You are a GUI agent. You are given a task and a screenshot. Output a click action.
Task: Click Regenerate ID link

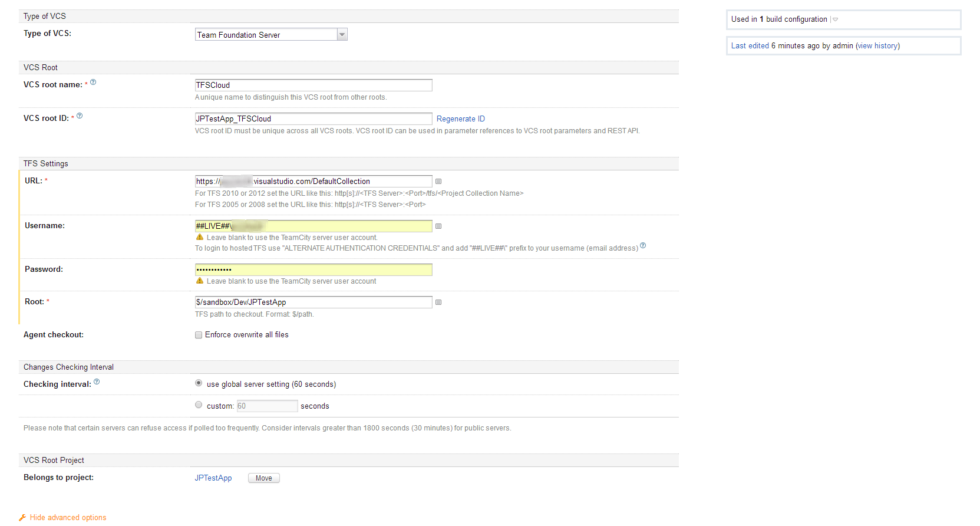point(460,119)
